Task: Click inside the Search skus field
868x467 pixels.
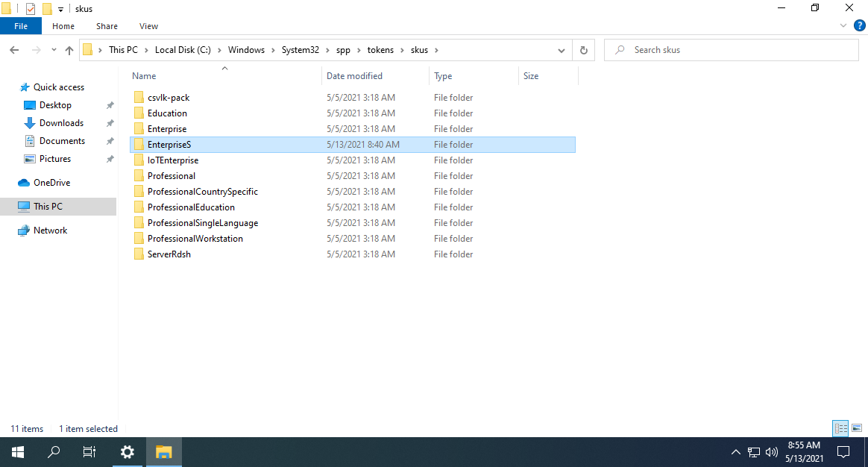Action: pyautogui.click(x=732, y=50)
